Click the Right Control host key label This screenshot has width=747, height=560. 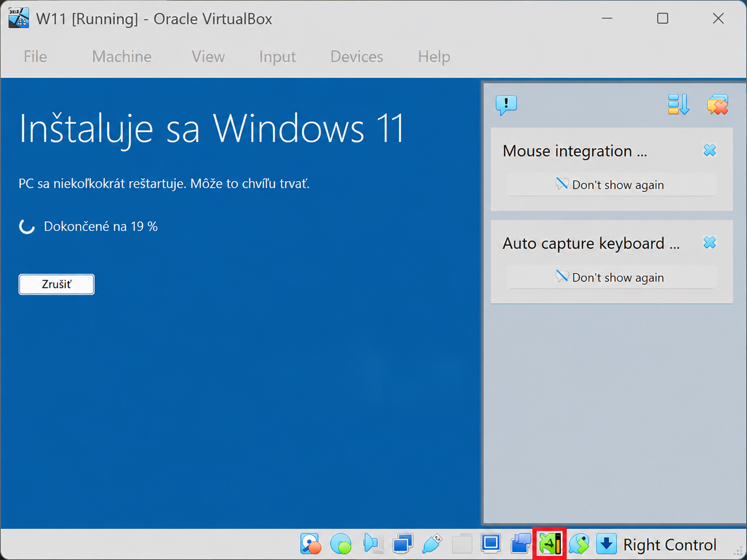[x=670, y=545]
